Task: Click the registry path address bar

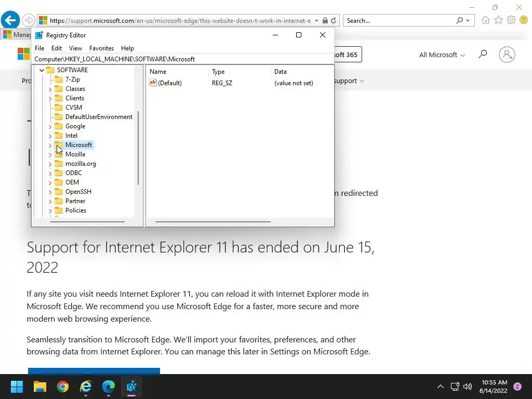Action: [x=183, y=59]
